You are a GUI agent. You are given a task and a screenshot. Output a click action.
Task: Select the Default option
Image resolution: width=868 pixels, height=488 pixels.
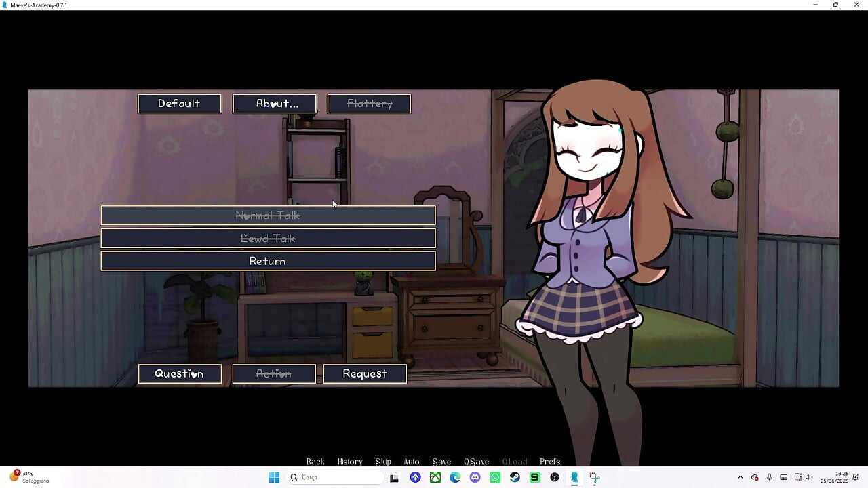point(180,104)
